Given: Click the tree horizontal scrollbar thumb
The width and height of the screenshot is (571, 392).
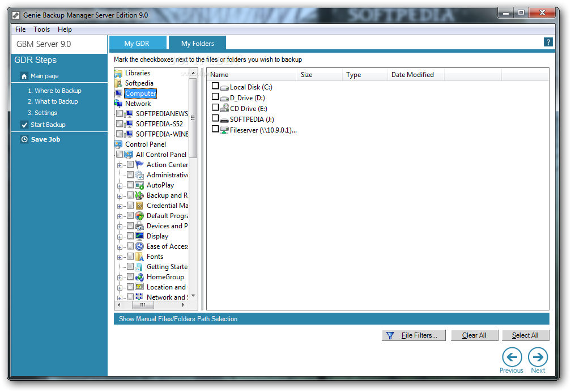Looking at the screenshot, I should pyautogui.click(x=143, y=305).
